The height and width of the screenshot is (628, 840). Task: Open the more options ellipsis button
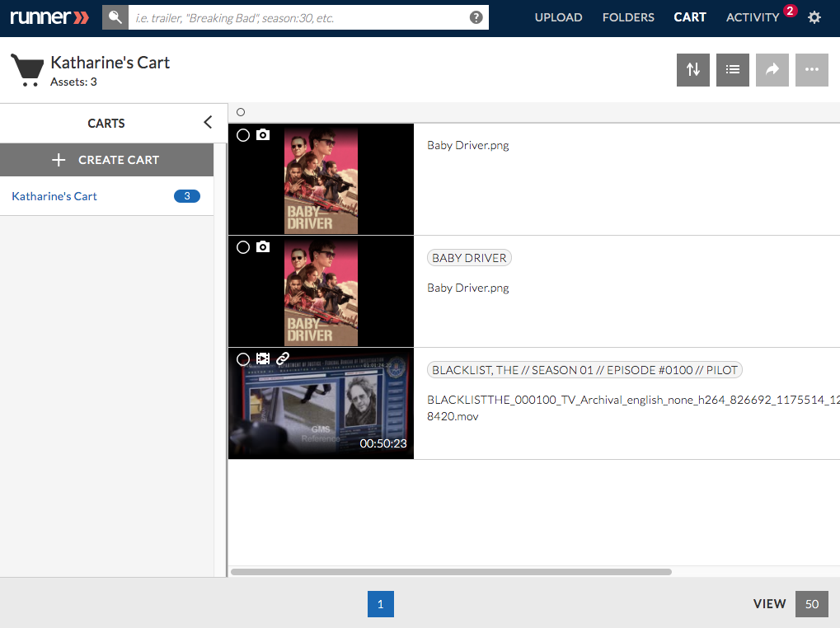(812, 69)
